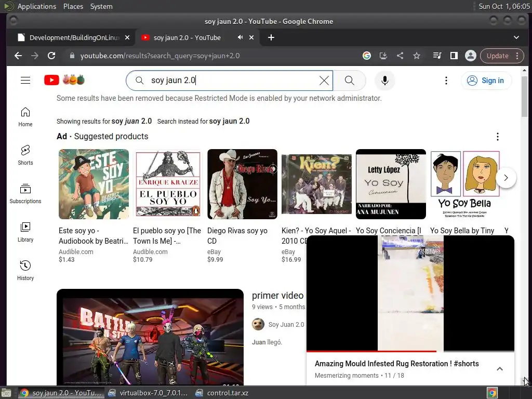Close the soy jaun 2.0 YouTube tab
Image resolution: width=532 pixels, height=399 pixels.
pos(251,37)
